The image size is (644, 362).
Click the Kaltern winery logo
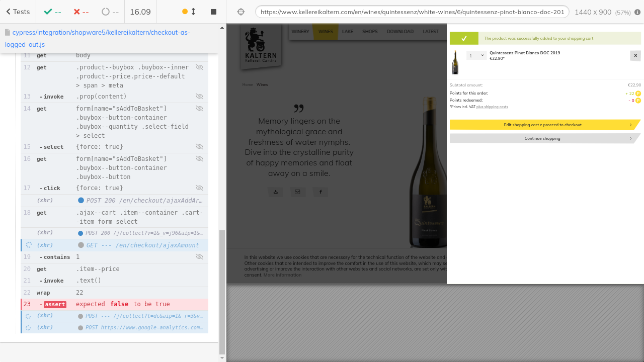(x=261, y=45)
